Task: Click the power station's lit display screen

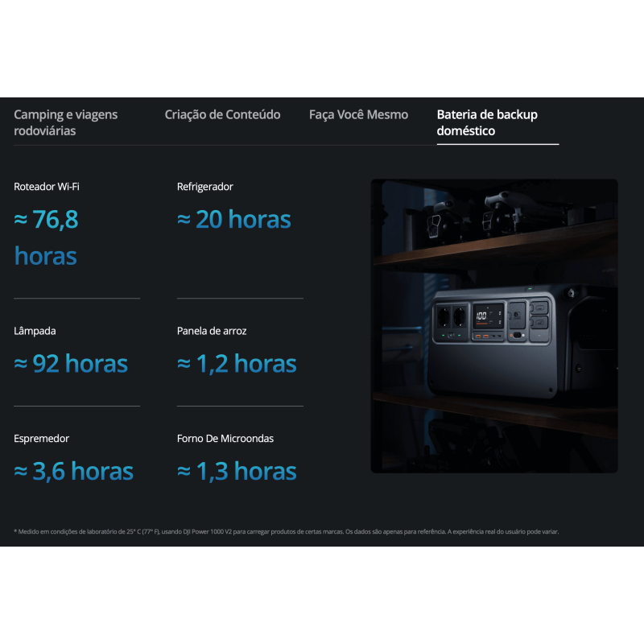Action: (485, 316)
